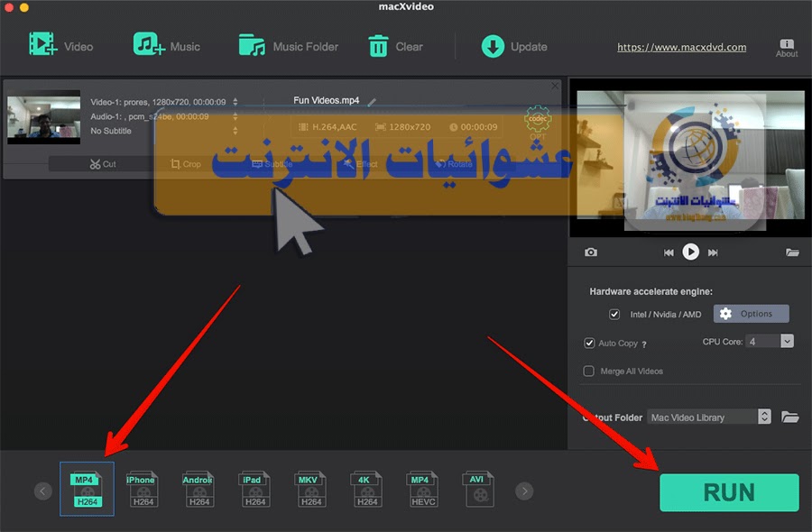Remove the video item with X button

555,86
